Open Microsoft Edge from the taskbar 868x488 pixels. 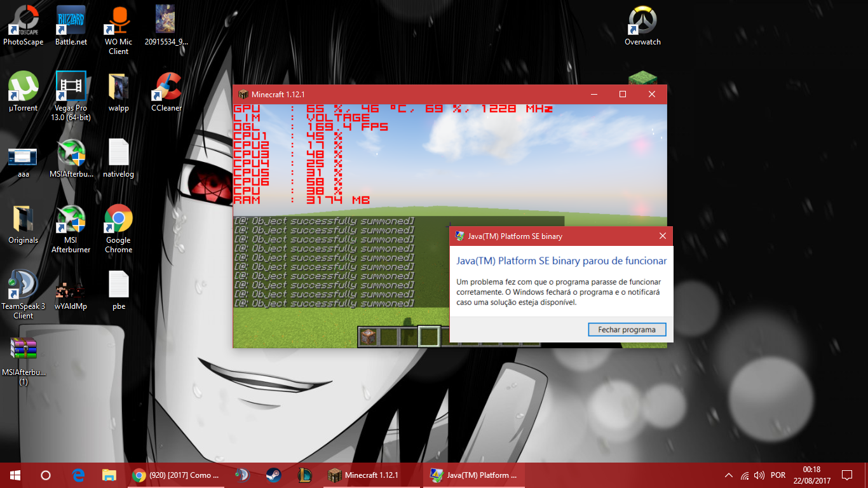pyautogui.click(x=78, y=475)
